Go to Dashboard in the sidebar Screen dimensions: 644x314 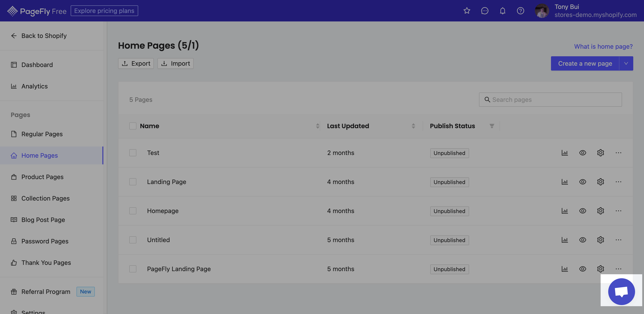52,65
